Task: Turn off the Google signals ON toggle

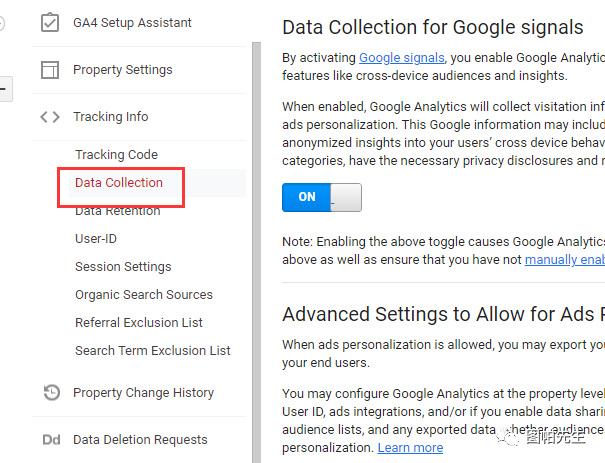Action: coord(321,197)
